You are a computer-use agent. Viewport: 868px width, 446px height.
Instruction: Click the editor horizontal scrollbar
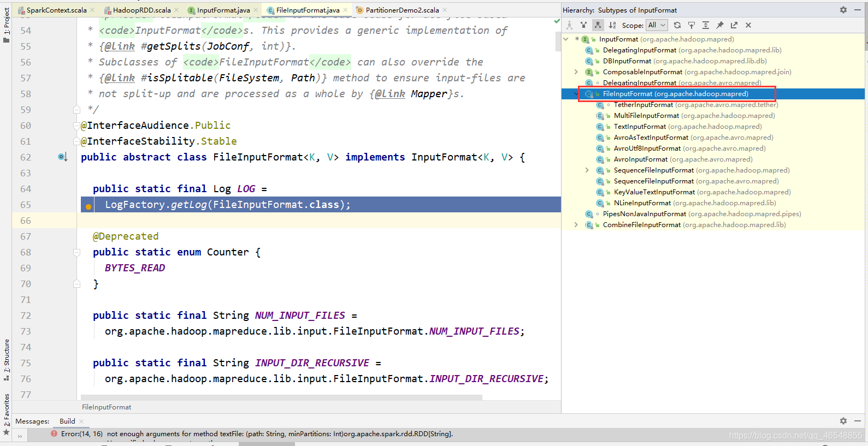pyautogui.click(x=281, y=397)
